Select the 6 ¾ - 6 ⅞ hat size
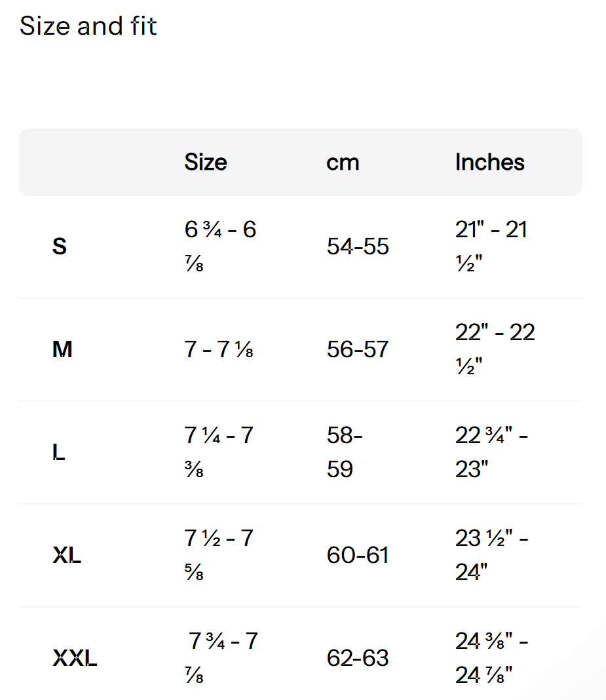606x700 pixels. pos(220,246)
